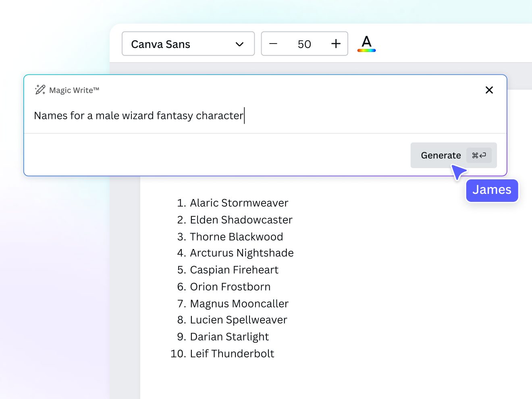The image size is (532, 399).
Task: Open the Canva Sans font dropdown
Action: [x=188, y=44]
